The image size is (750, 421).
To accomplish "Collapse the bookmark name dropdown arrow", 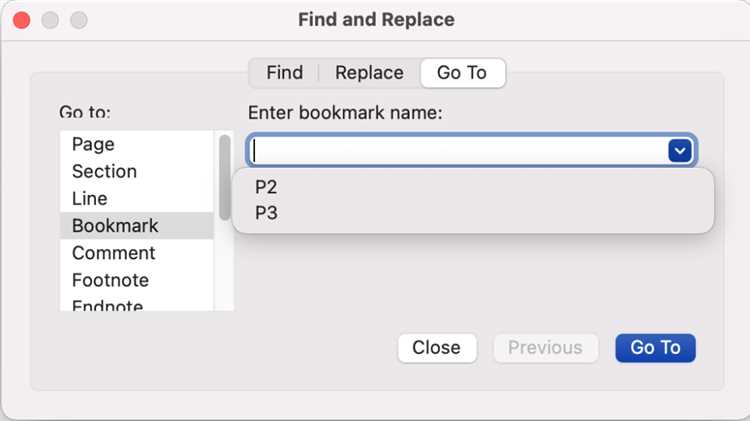I will pos(680,151).
